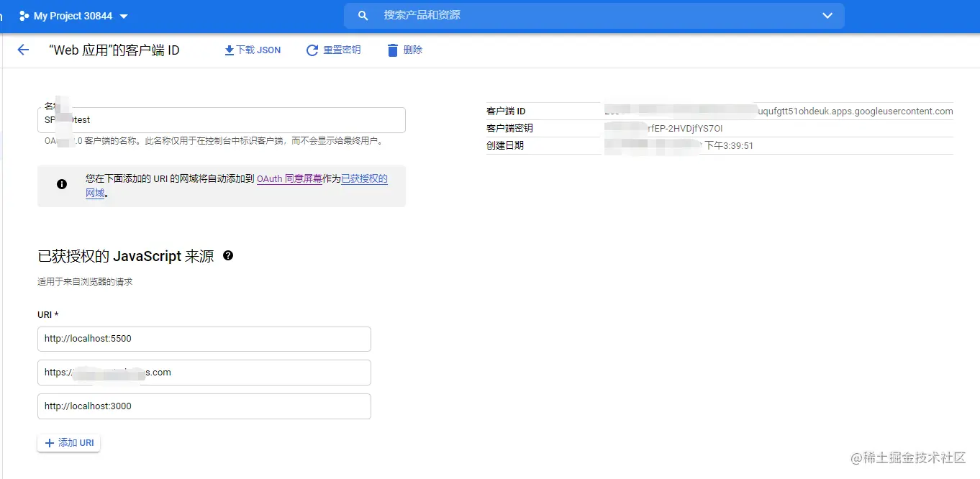Image resolution: width=980 pixels, height=479 pixels.
Task: Select the creation date value
Action: pos(679,145)
